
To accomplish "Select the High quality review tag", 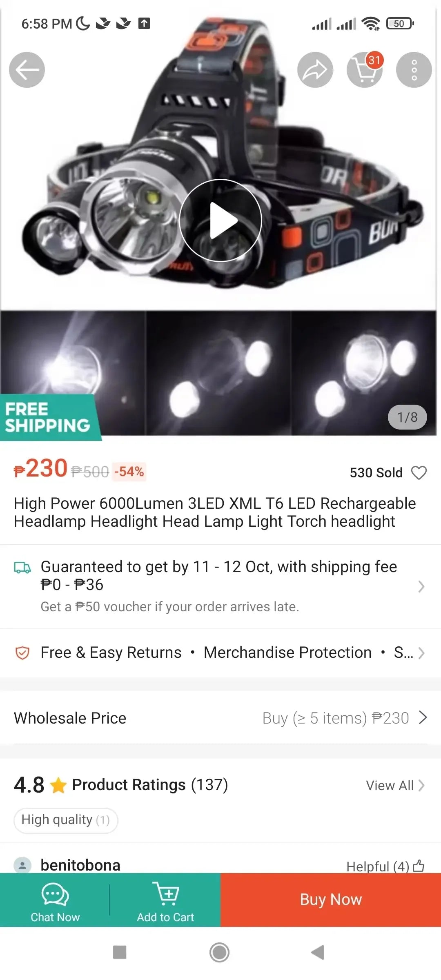I will [x=66, y=820].
